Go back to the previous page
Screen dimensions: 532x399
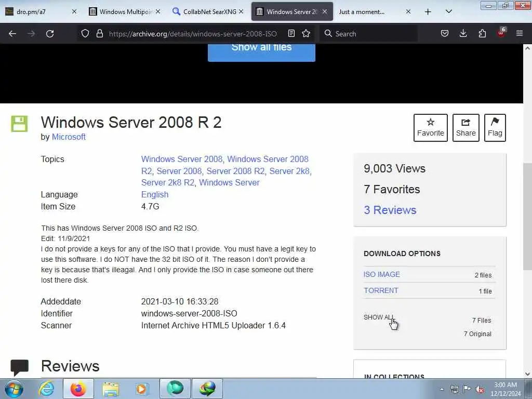point(12,34)
